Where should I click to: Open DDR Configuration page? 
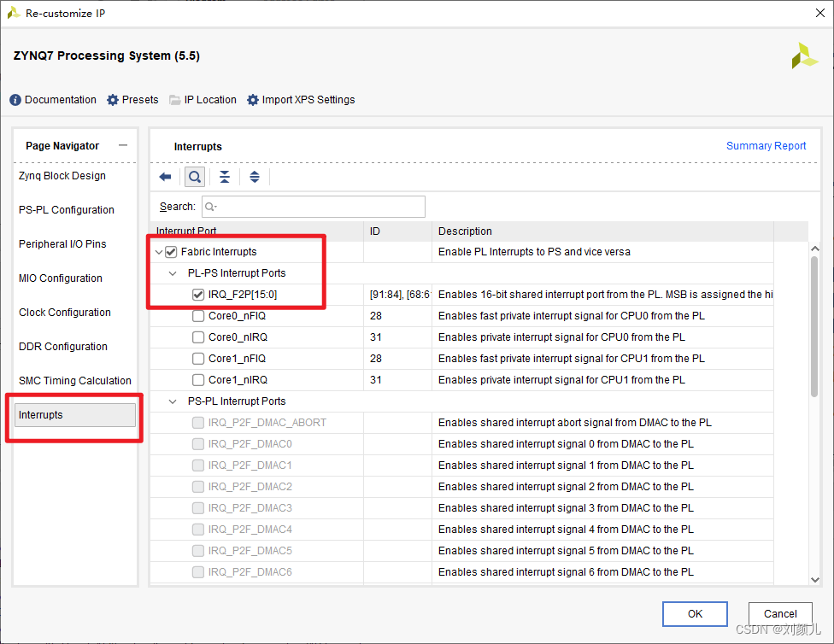(63, 347)
